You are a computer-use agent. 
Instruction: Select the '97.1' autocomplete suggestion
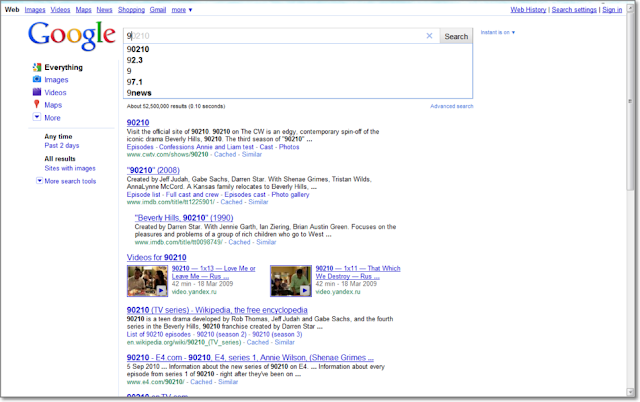pos(298,82)
